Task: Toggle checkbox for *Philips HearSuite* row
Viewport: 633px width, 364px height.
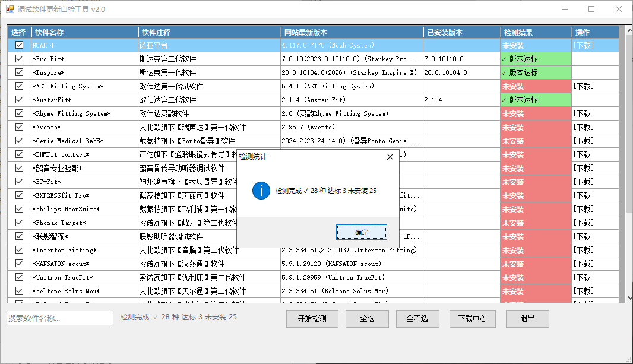Action: (19, 209)
